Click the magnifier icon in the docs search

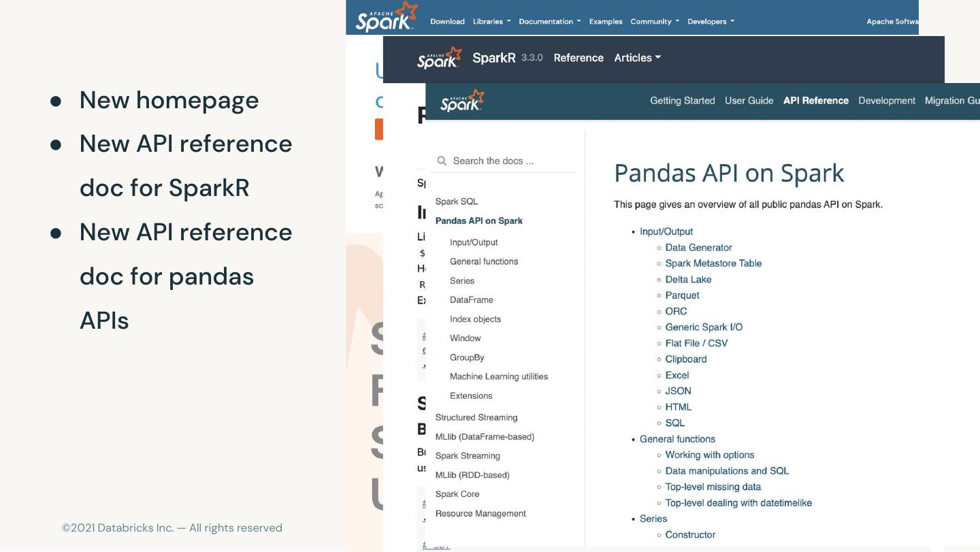[x=442, y=161]
